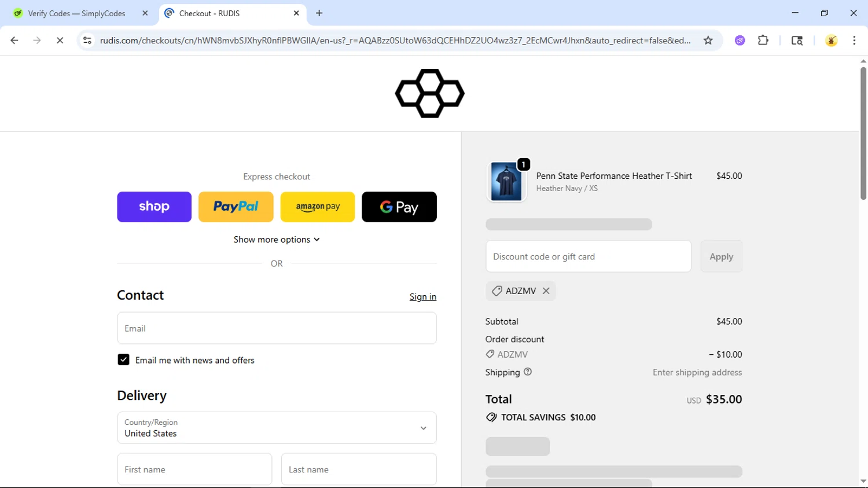Viewport: 868px width, 488px height.
Task: Pay with Google Pay button
Action: pyautogui.click(x=399, y=207)
